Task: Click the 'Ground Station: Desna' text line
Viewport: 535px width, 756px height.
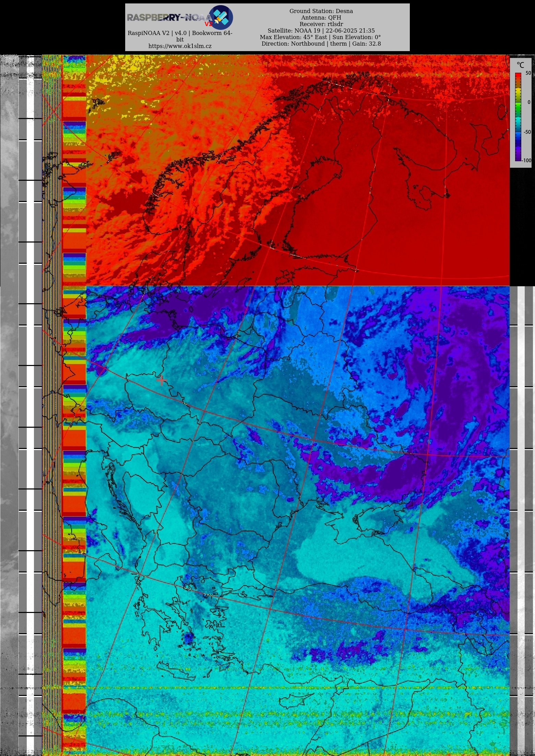Action: coord(321,11)
